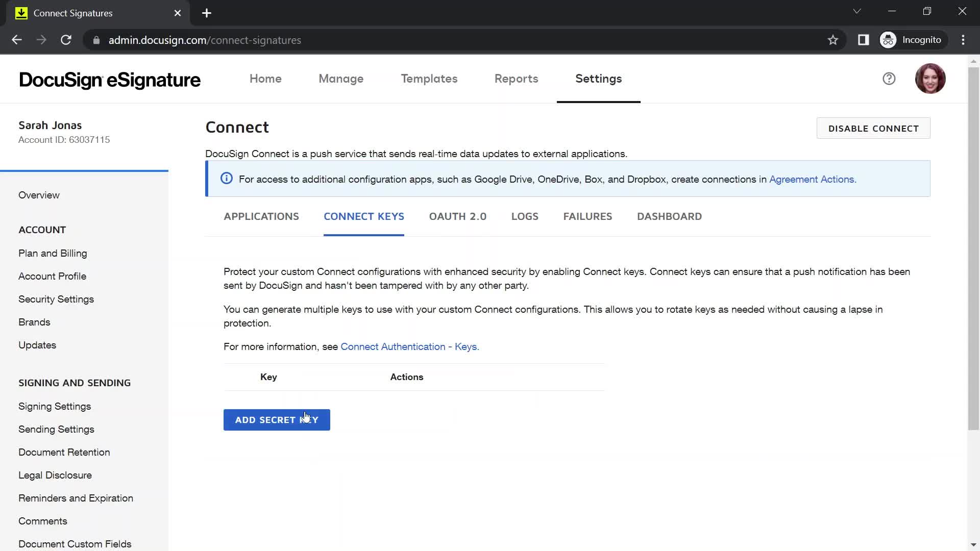The width and height of the screenshot is (980, 551).
Task: Click the browser Settings three-dot menu icon
Action: [x=963, y=39]
